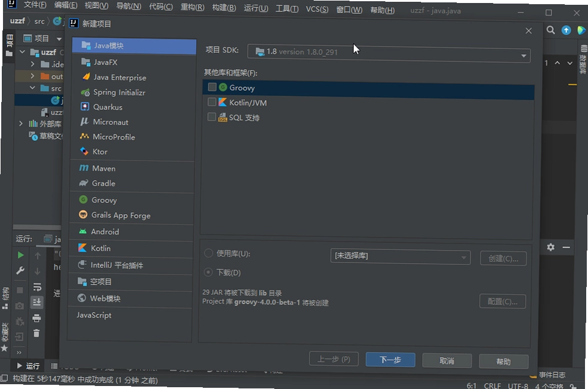Open 编辑(E) menu

66,5
